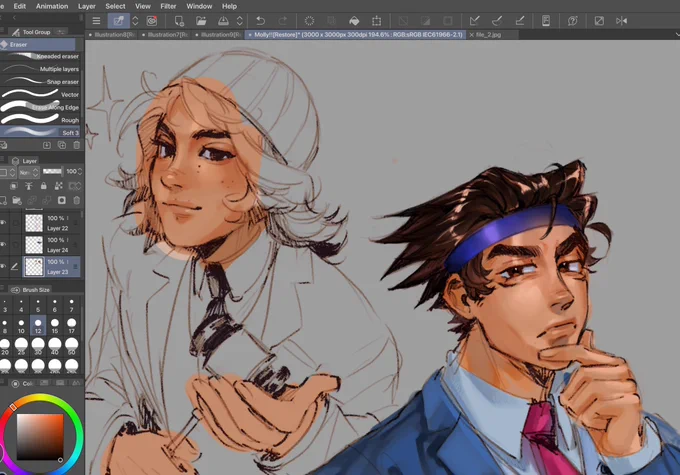Click the Scale/Rotate transform icon
The width and height of the screenshot is (680, 475).
[x=376, y=21]
